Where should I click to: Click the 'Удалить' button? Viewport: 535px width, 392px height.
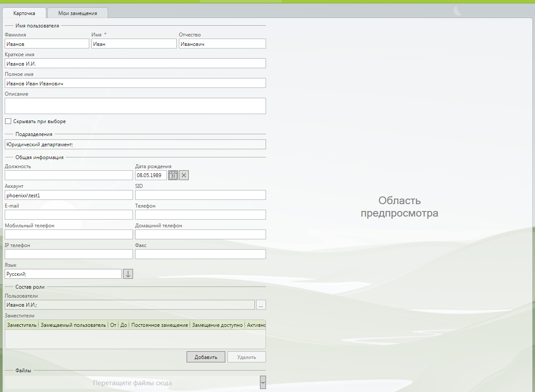246,357
